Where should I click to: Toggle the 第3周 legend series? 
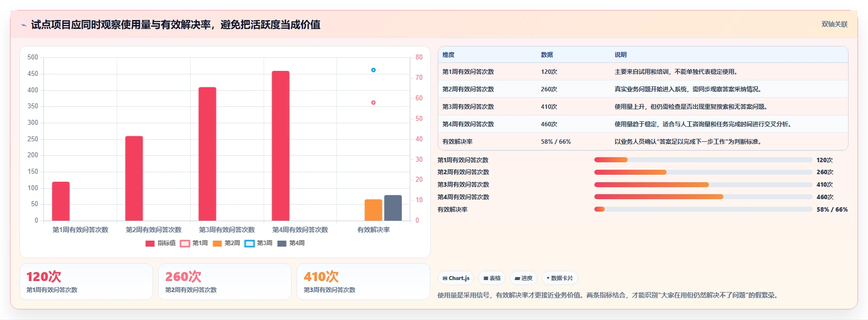pos(258,243)
